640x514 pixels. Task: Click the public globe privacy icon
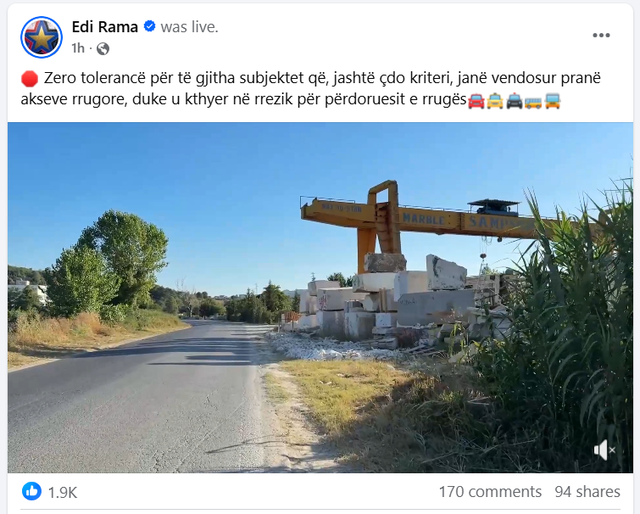coord(103,49)
